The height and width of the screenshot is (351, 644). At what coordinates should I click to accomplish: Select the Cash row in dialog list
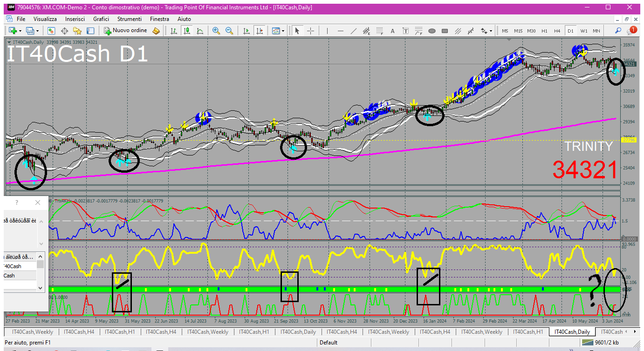coord(20,276)
